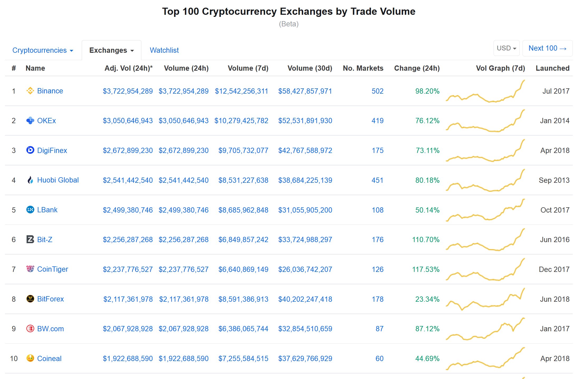Viewport: 588px width, 379px height.
Task: View CoinTiger 7-day volume graph
Action: tap(485, 269)
